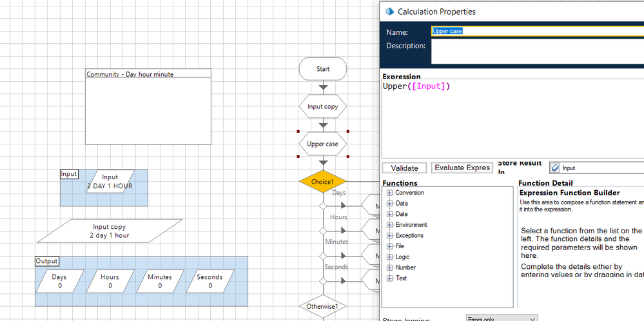Select the Days output data item
644x321 pixels.
coord(60,281)
